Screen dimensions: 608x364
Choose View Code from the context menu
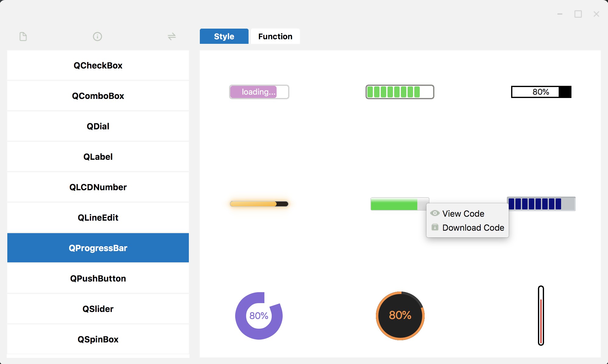[x=463, y=213]
